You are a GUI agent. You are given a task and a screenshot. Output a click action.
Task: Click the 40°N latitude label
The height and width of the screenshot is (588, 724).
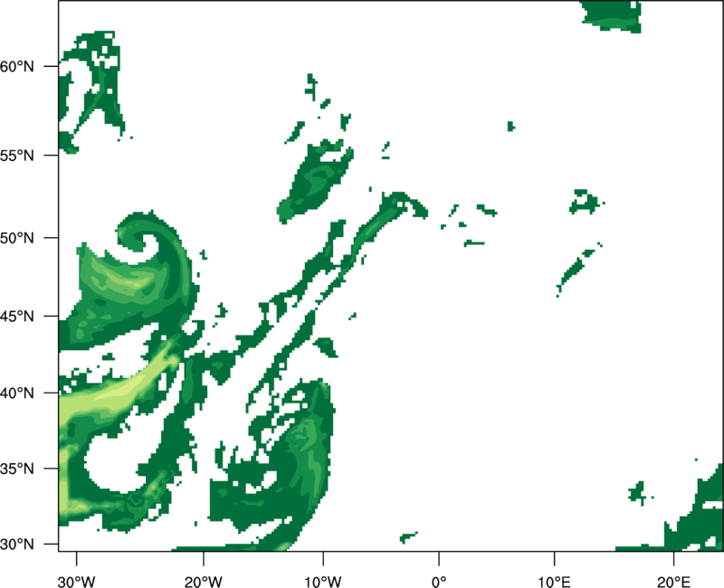click(x=17, y=394)
